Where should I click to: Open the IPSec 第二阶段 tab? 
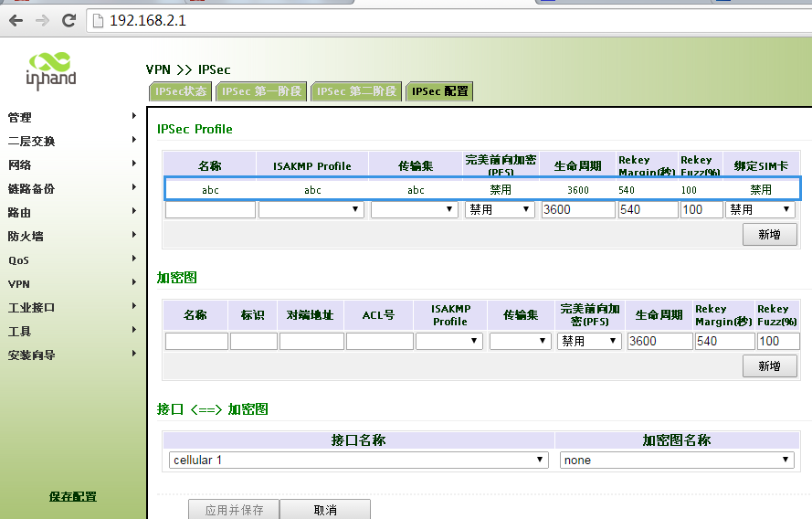[356, 91]
